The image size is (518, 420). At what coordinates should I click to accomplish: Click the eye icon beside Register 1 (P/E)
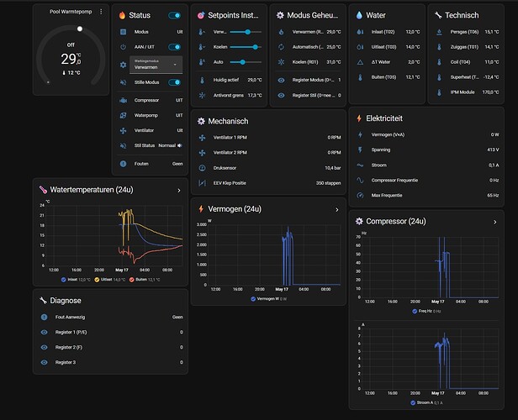click(x=44, y=333)
